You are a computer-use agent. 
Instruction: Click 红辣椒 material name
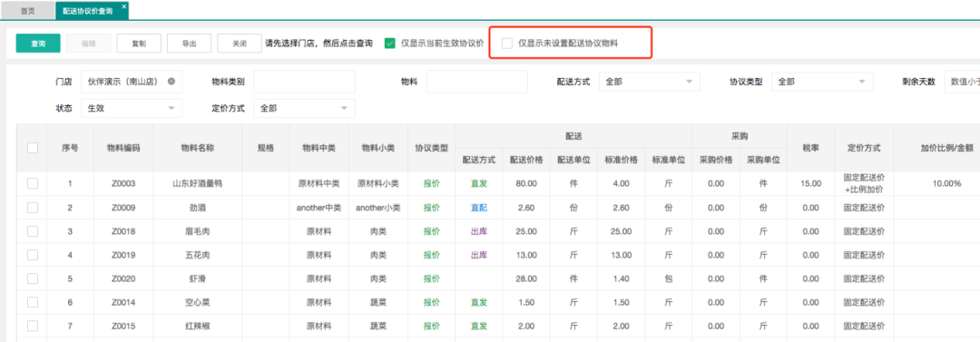pyautogui.click(x=198, y=326)
